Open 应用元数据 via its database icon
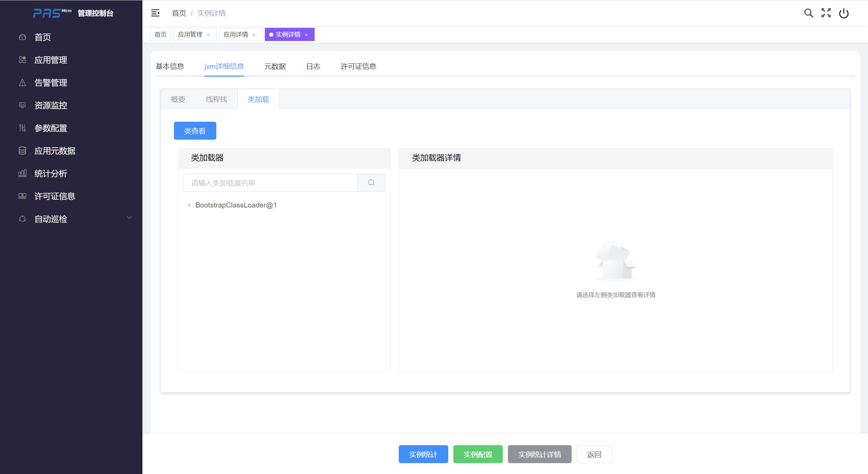The height and width of the screenshot is (474, 868). [x=22, y=151]
